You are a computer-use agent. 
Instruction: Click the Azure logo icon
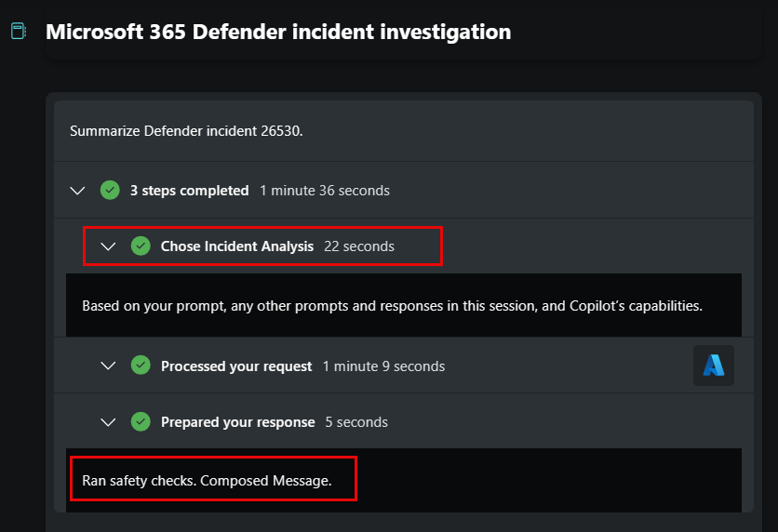[x=714, y=366]
